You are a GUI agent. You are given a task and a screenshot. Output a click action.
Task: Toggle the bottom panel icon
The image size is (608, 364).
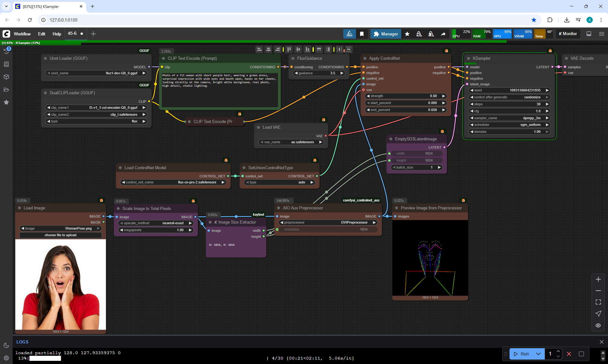point(589,34)
